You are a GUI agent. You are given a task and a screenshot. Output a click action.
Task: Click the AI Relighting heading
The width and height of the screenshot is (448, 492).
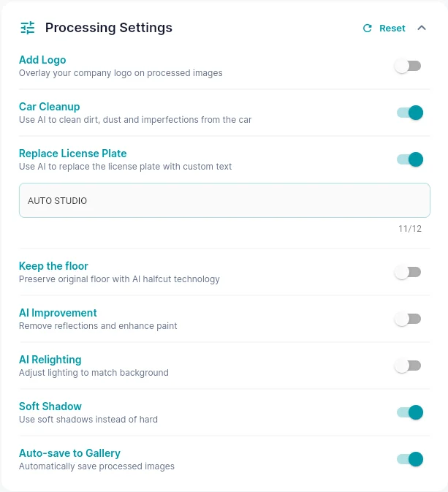[50, 360]
